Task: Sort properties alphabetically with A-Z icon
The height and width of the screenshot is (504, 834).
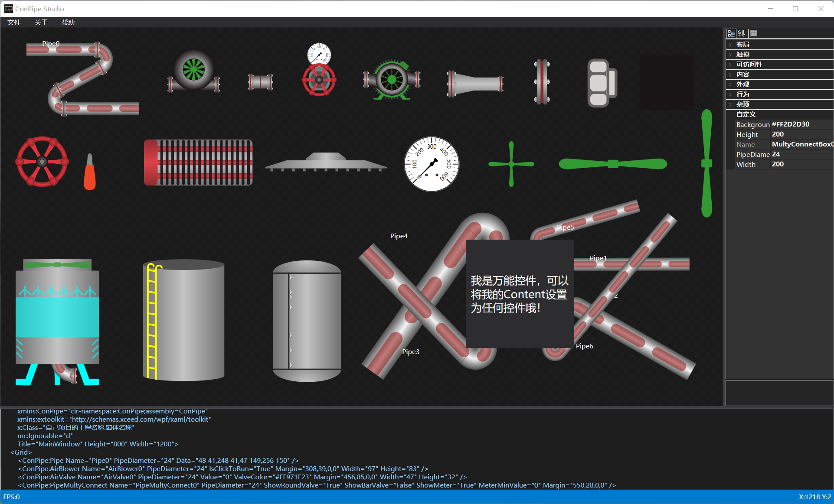Action: (742, 33)
